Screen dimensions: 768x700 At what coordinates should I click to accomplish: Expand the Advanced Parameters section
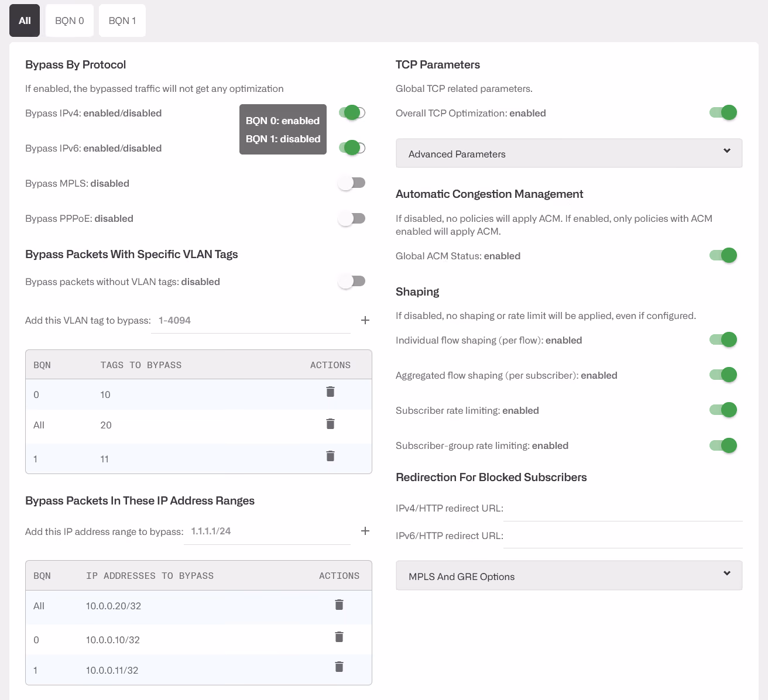[x=569, y=153]
